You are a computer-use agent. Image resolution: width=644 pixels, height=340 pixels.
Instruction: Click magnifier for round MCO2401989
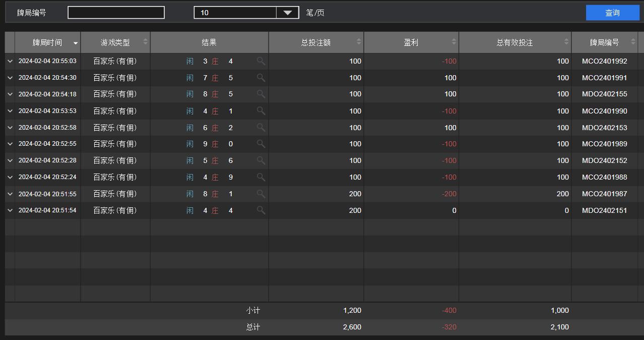point(261,144)
